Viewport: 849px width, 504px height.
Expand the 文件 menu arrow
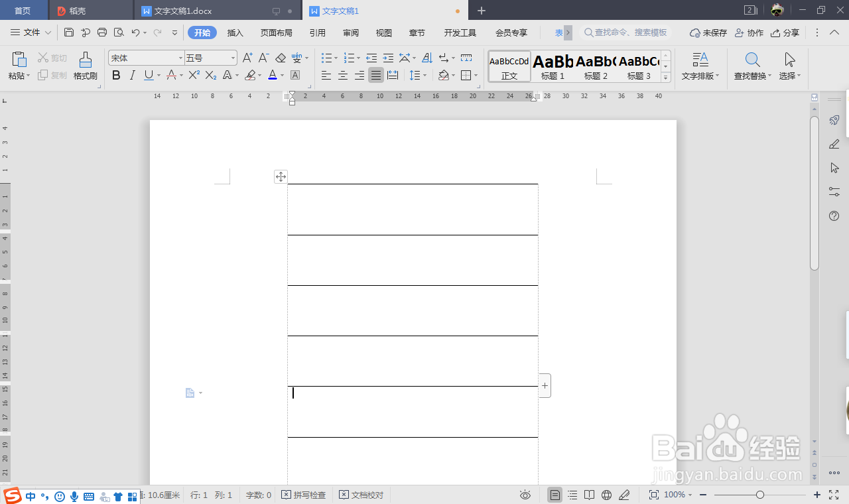coord(48,32)
